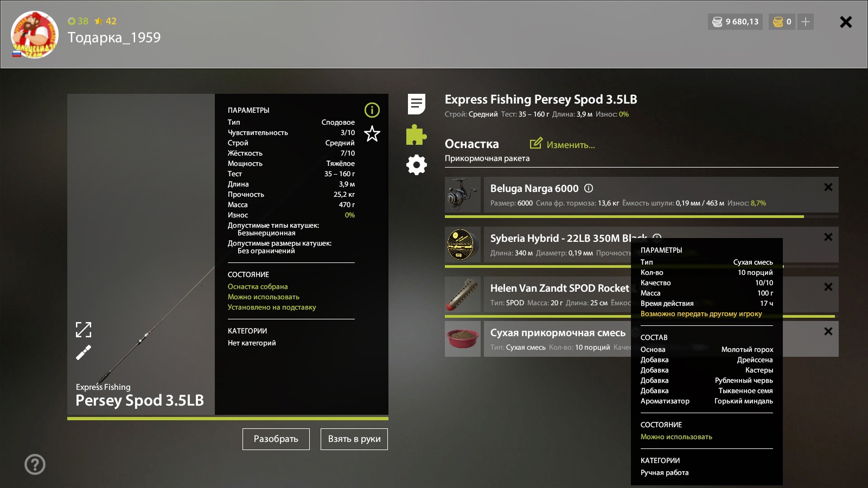Click the Разобрать button
This screenshot has width=868, height=488.
[x=276, y=439]
